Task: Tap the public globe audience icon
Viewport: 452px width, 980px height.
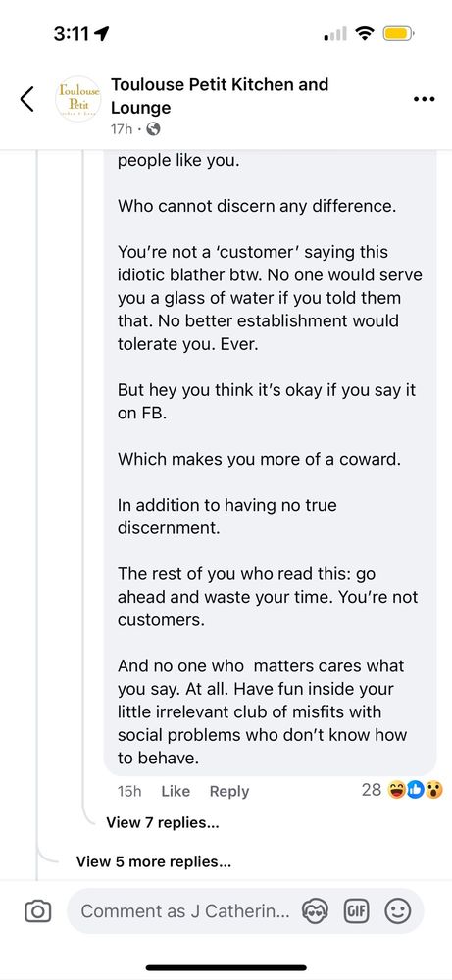Action: click(x=153, y=129)
